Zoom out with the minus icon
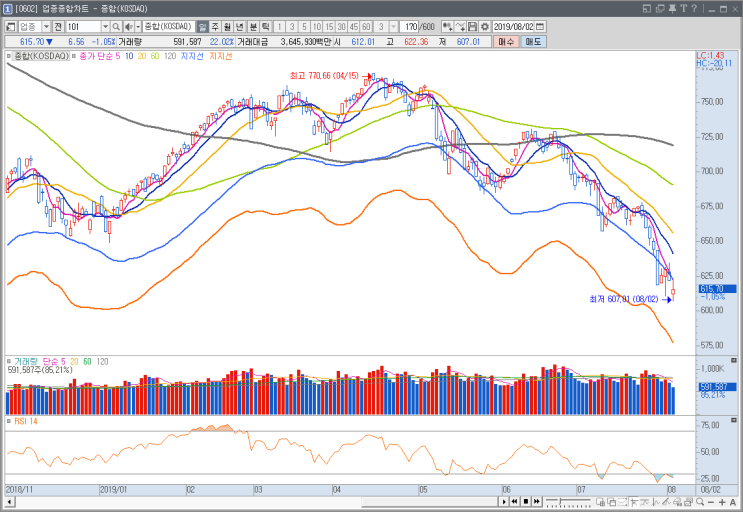This screenshot has height=512, width=743. (x=712, y=502)
